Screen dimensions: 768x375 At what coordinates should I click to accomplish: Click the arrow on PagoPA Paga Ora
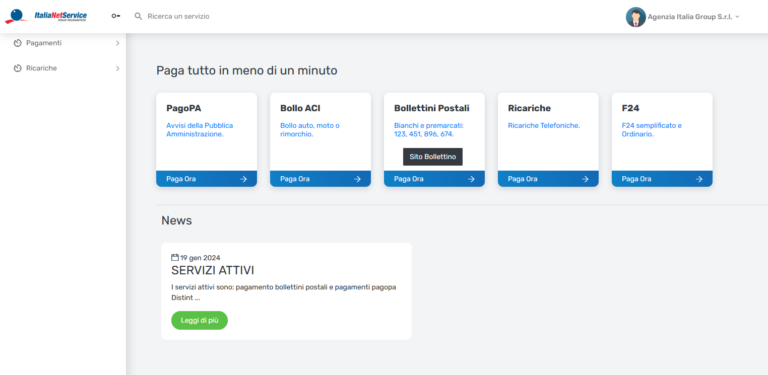(243, 179)
